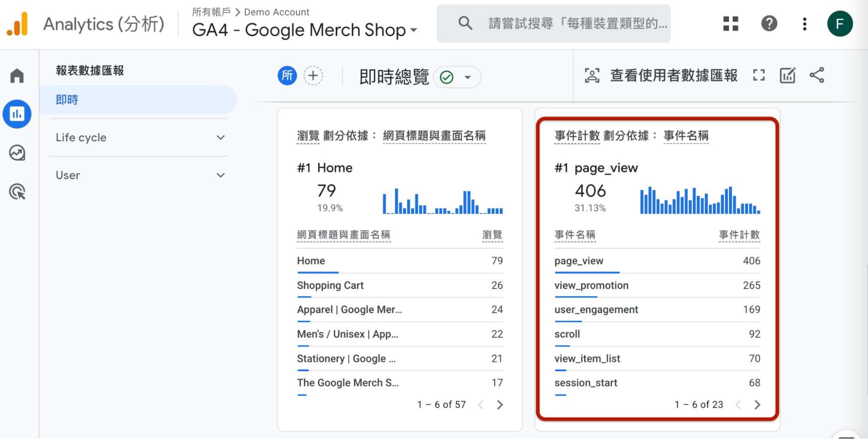This screenshot has height=439, width=868.
Task: Open the GA4 - Google Merch Shop property dropdown
Action: tap(305, 30)
